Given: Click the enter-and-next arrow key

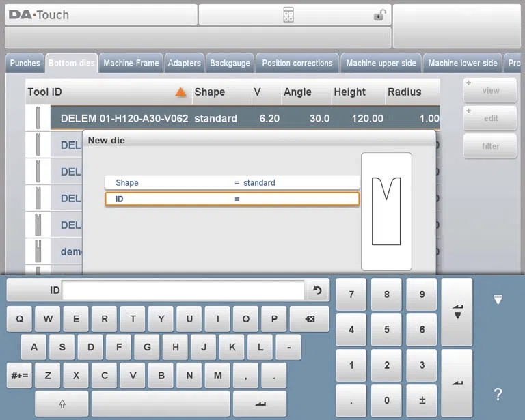Looking at the screenshot, I should 457,311.
